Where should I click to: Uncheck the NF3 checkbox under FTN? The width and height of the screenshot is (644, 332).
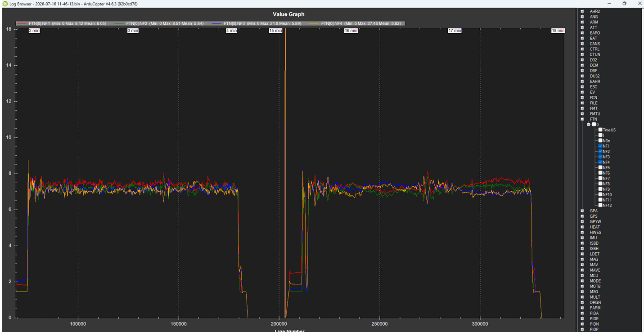click(x=600, y=157)
